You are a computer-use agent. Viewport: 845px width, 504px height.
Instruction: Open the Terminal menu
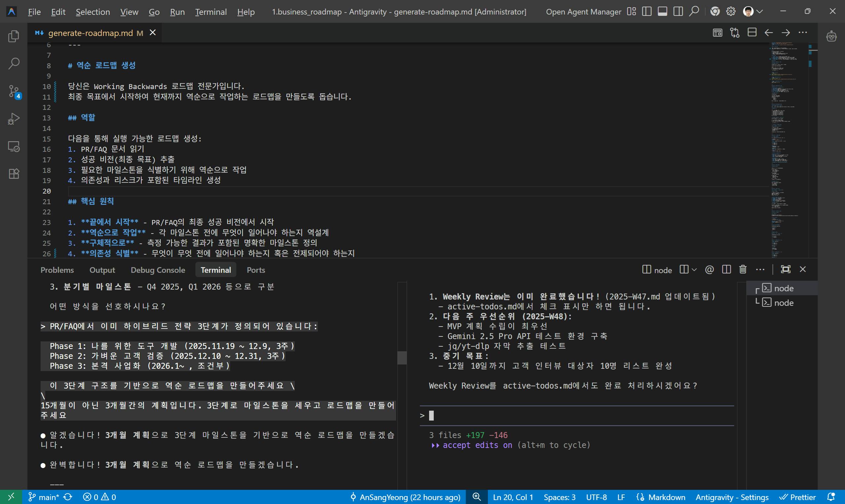(211, 11)
